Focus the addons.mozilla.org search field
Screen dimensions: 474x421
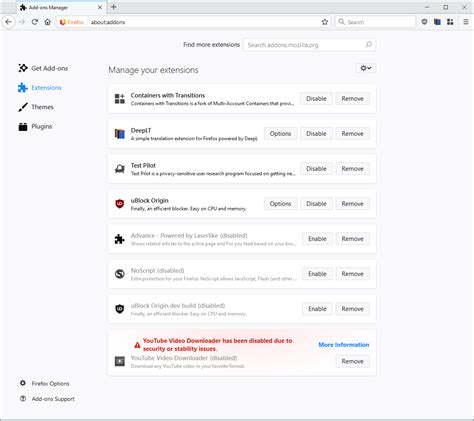(x=310, y=45)
